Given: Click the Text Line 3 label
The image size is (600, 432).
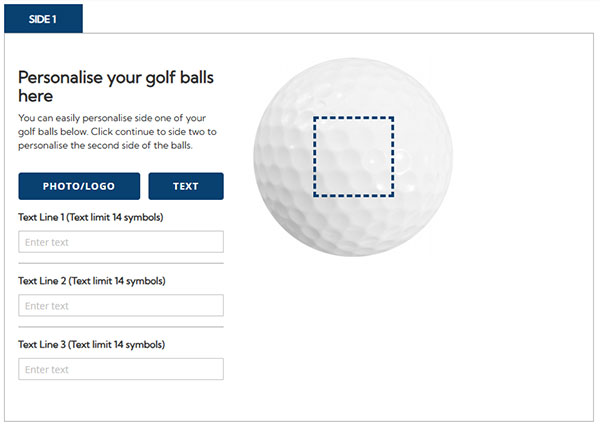Looking at the screenshot, I should click(92, 344).
